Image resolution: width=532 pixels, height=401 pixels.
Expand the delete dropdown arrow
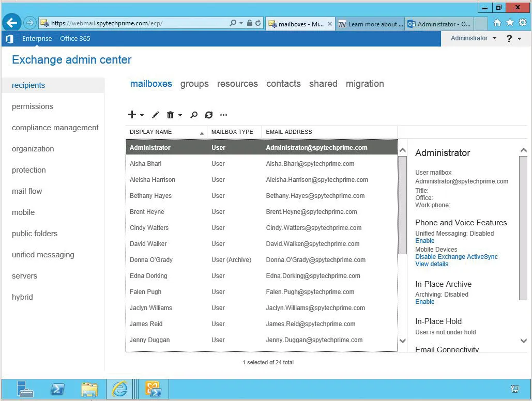click(180, 115)
